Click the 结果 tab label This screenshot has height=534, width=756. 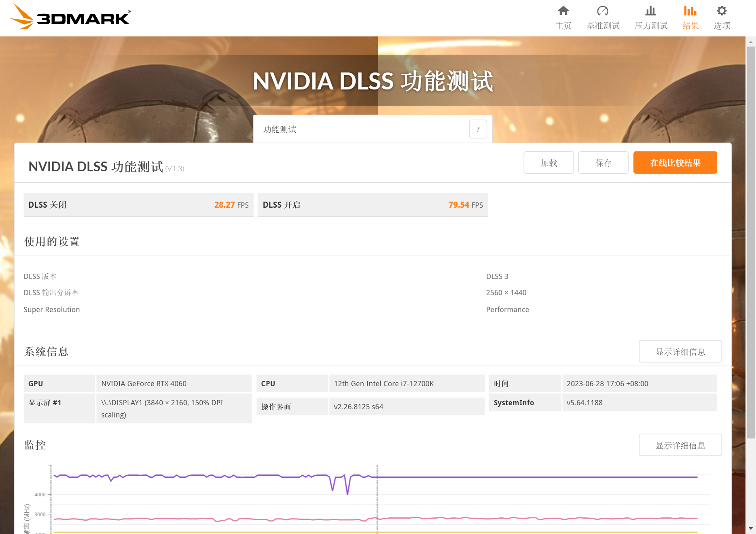pos(690,26)
